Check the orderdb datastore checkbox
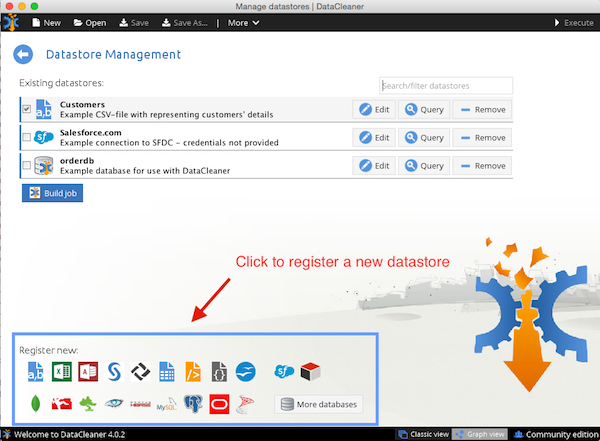The height and width of the screenshot is (441, 600). [26, 165]
